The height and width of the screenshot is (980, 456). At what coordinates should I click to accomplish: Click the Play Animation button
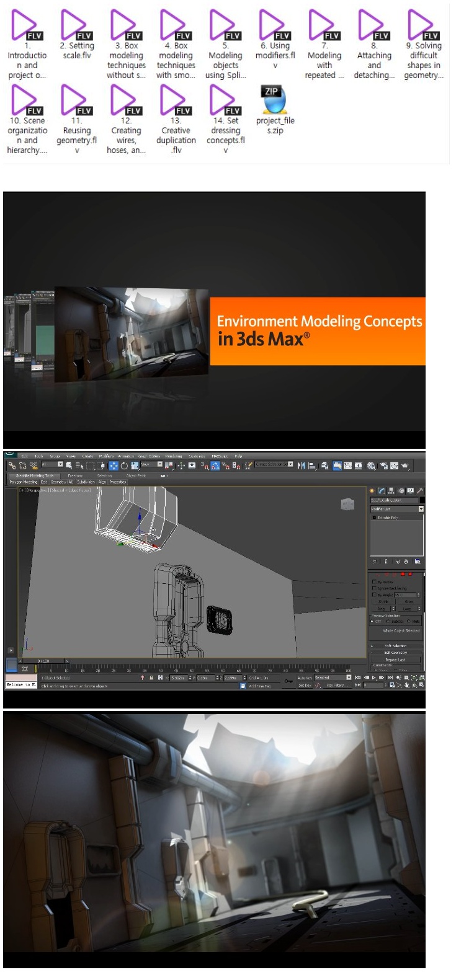[374, 678]
